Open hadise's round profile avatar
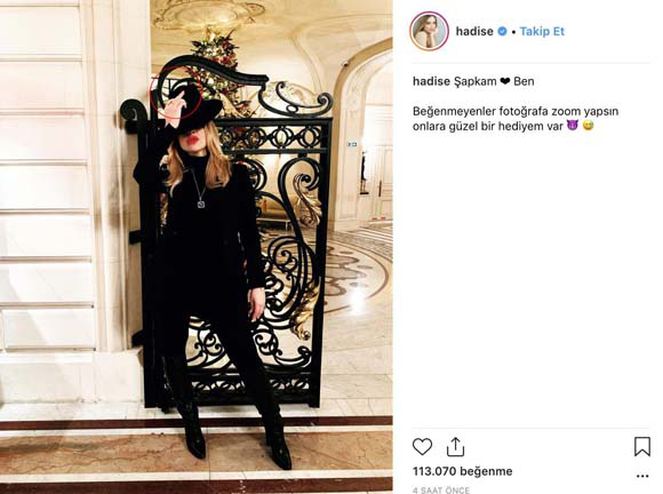The height and width of the screenshot is (494, 663). pos(429,31)
